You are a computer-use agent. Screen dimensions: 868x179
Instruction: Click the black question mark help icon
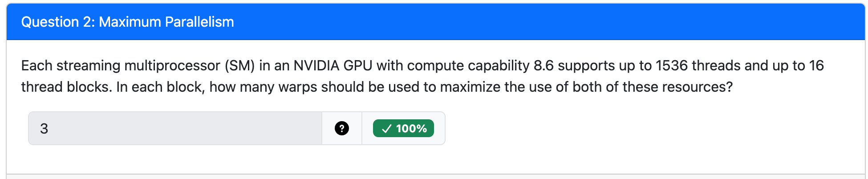point(341,129)
